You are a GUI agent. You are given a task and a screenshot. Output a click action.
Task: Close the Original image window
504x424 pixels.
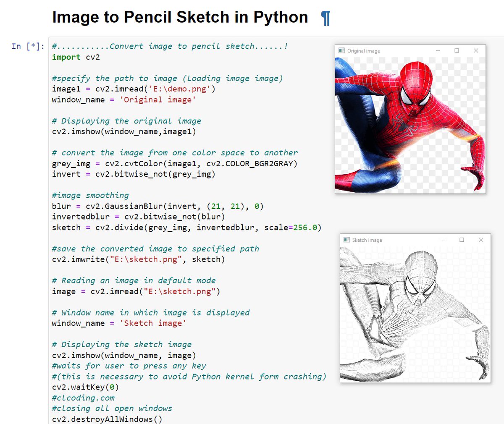point(476,50)
